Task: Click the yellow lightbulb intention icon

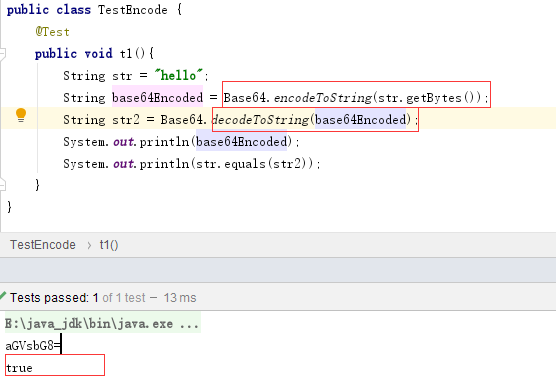Action: click(21, 115)
